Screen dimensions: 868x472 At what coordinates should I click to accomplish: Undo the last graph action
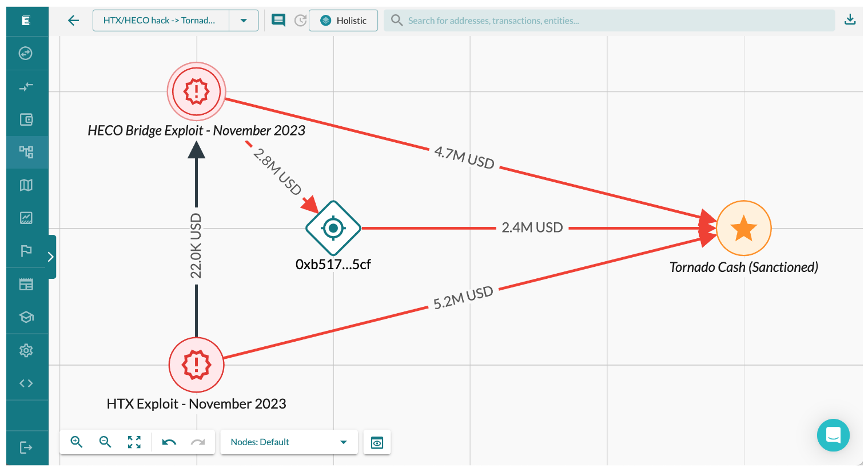(x=169, y=442)
